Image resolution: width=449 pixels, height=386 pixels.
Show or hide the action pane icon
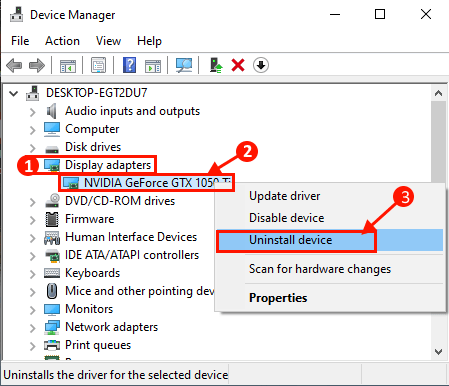pyautogui.click(x=153, y=66)
